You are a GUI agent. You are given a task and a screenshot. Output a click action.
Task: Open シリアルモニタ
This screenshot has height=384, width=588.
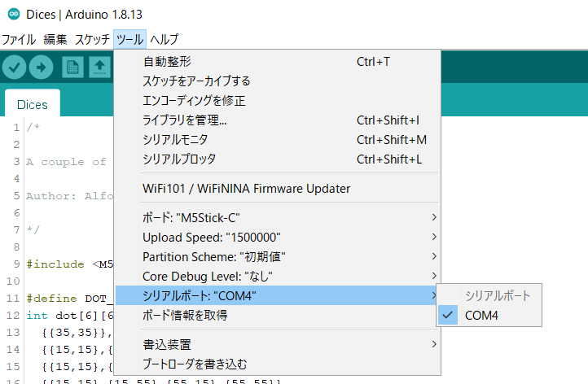point(278,140)
